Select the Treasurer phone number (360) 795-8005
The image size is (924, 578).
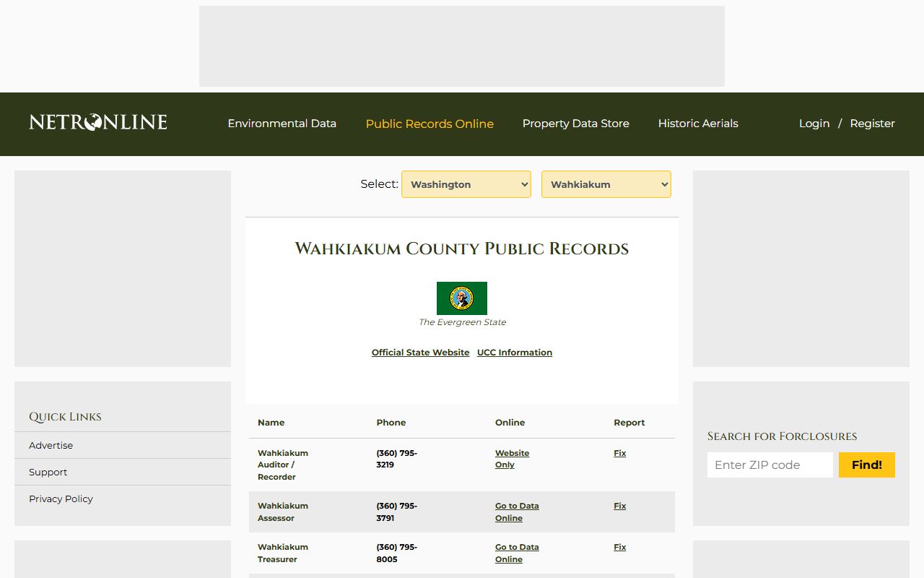tap(397, 553)
